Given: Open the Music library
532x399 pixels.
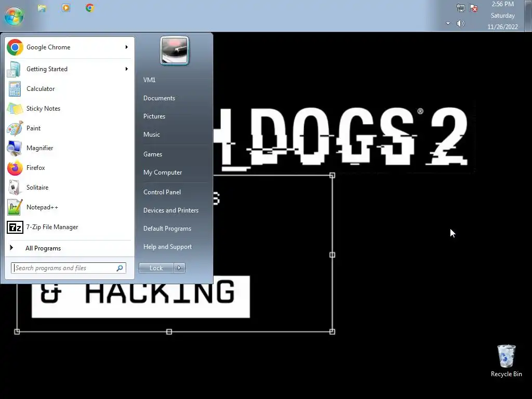Looking at the screenshot, I should tap(151, 135).
